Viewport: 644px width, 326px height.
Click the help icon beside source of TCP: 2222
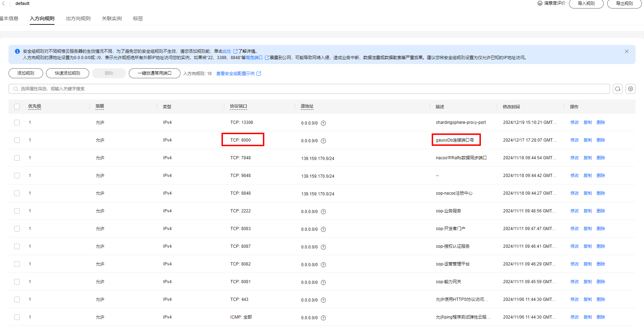[323, 212]
